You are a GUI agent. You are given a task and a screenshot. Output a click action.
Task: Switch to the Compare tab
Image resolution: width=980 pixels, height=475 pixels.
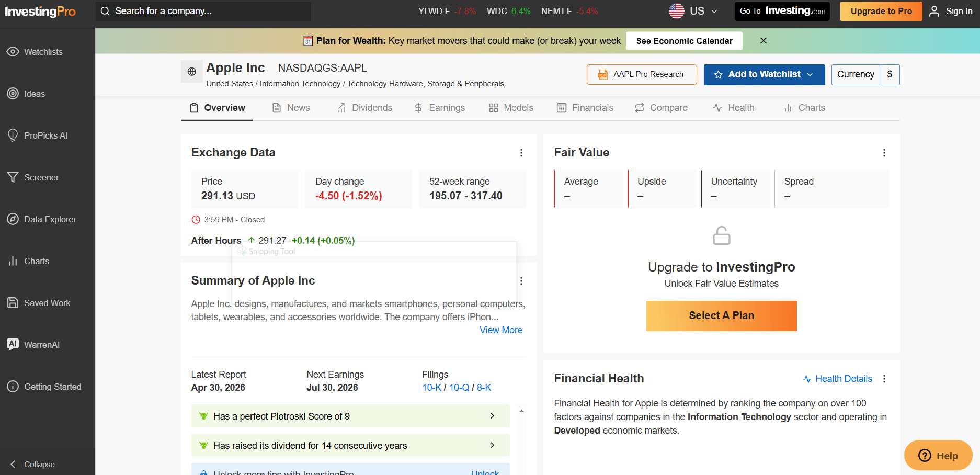[x=661, y=108]
